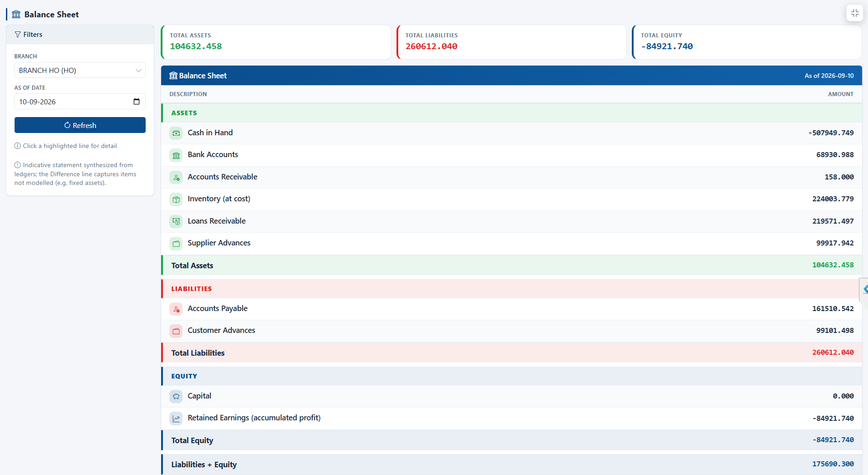Click the Supplier Advances amount 99917.942
Image resolution: width=868 pixels, height=475 pixels.
point(835,243)
